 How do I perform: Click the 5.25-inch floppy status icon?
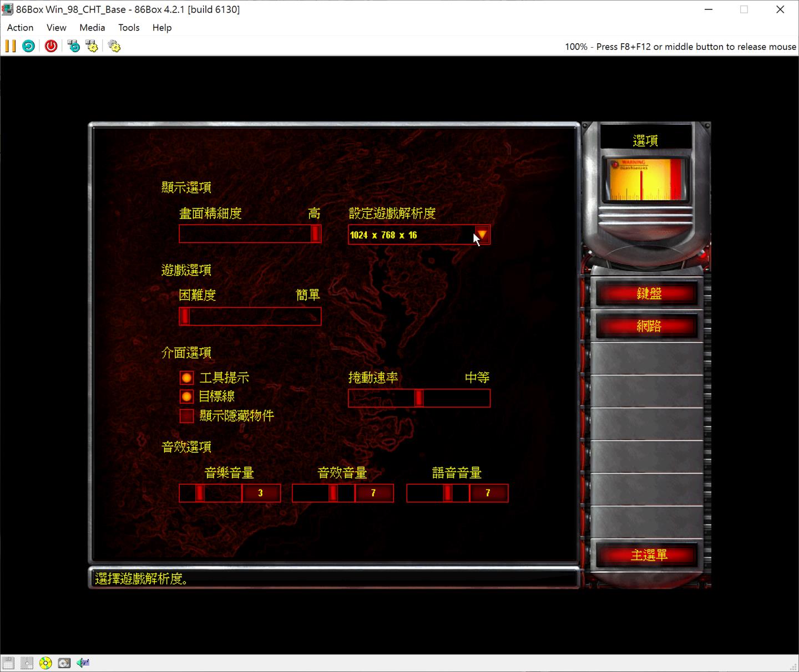coord(27,663)
